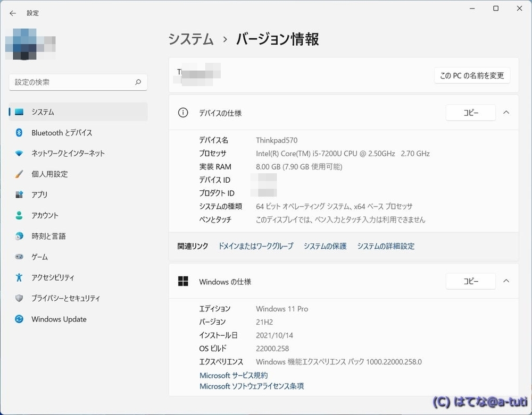Open システムの保護 link

point(325,246)
